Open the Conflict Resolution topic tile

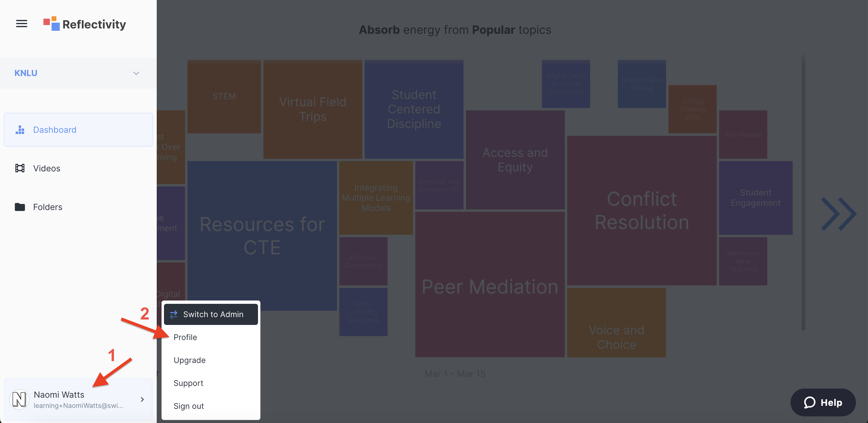click(x=642, y=211)
